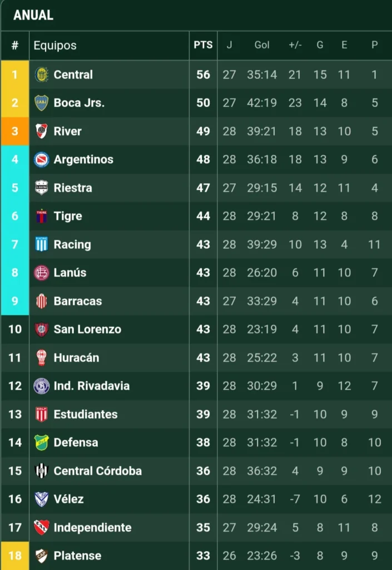Click the Equipos column header
The image size is (392, 570).
point(55,46)
